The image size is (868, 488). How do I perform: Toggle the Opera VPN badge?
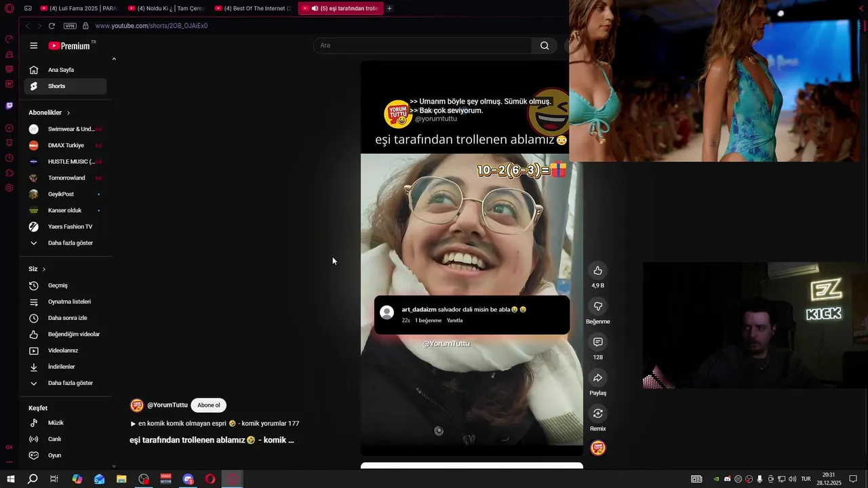click(70, 26)
